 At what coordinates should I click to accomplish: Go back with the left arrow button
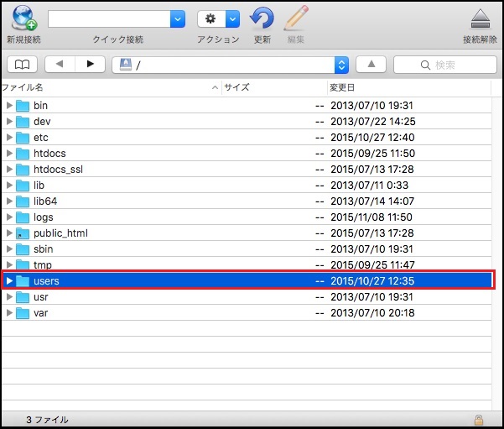59,65
